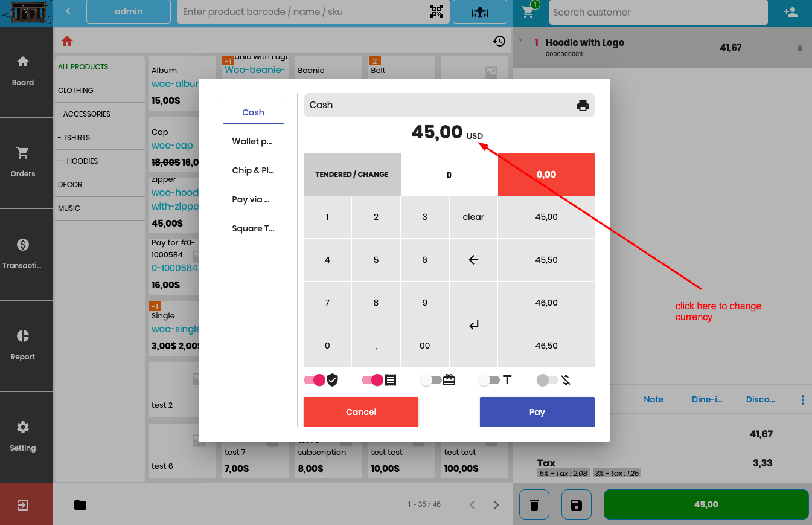Open the table seating icon button

point(480,12)
